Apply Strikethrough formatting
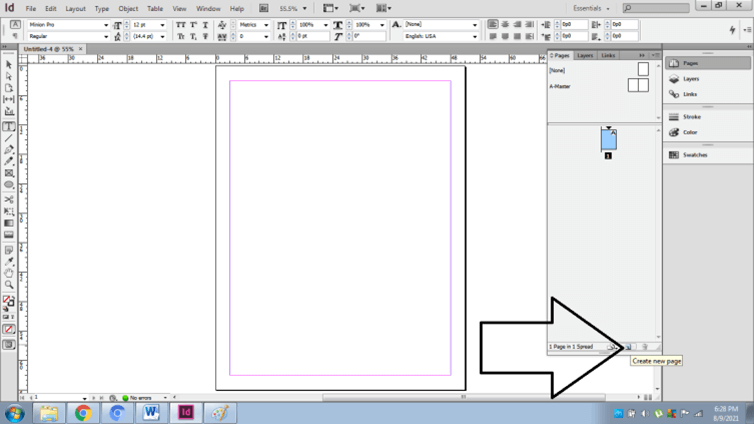 tap(205, 37)
